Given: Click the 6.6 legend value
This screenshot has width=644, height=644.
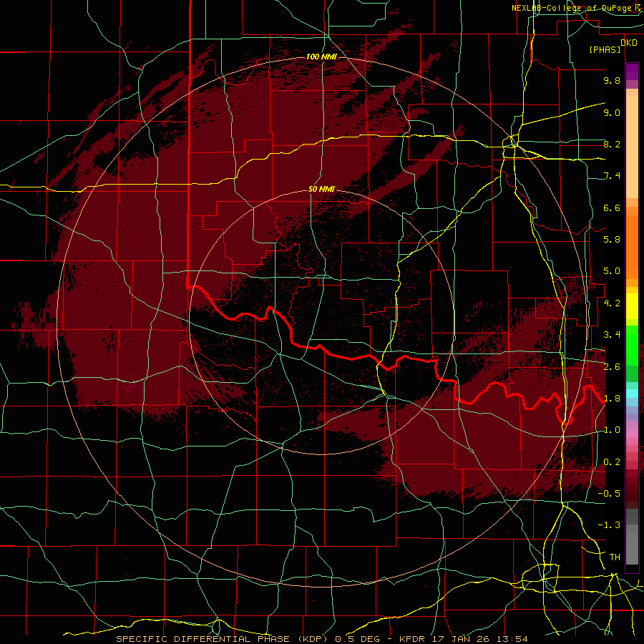Looking at the screenshot, I should 612,208.
